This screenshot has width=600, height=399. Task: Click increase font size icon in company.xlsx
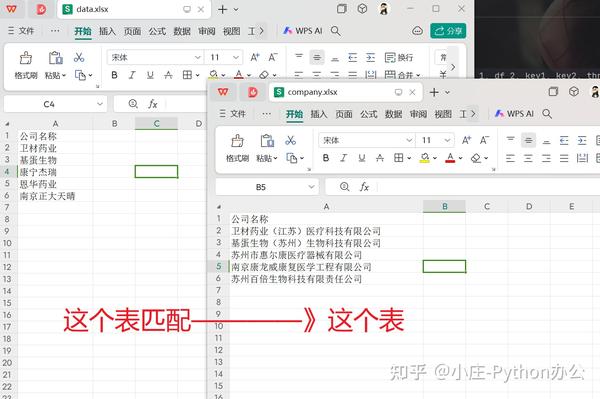(466, 140)
